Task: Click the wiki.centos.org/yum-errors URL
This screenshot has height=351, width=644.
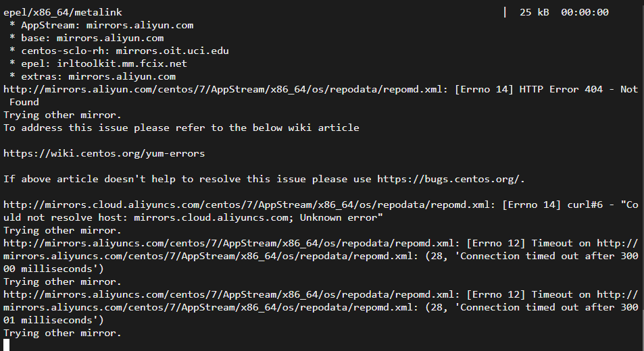Action: coord(104,153)
